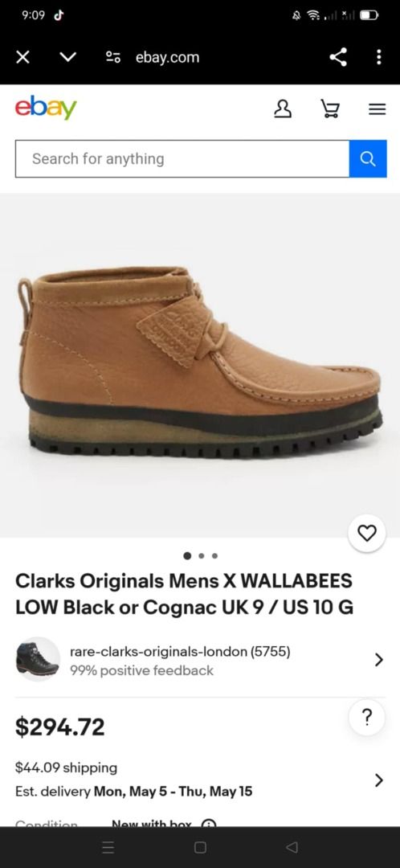
Task: Share the page using the browser share icon
Action: pos(338,57)
